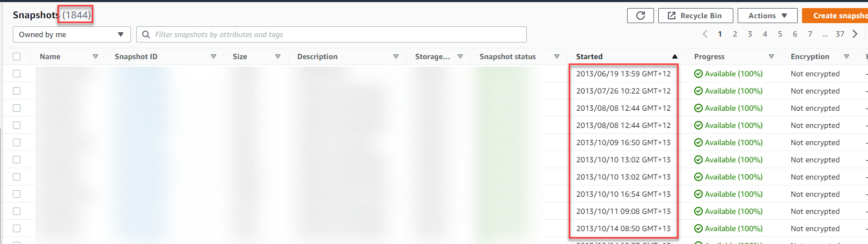Click the Description column sort triangle

click(396, 56)
